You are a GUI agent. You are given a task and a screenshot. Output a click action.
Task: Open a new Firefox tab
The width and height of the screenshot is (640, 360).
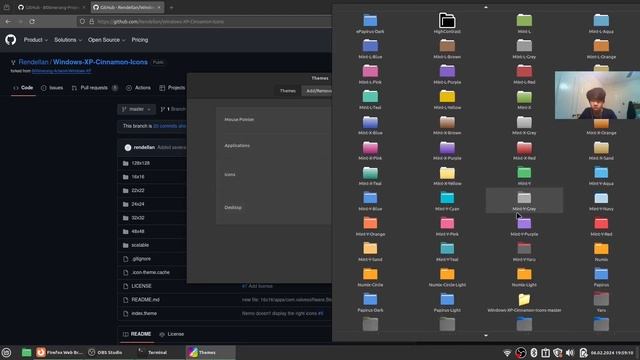pos(171,7)
